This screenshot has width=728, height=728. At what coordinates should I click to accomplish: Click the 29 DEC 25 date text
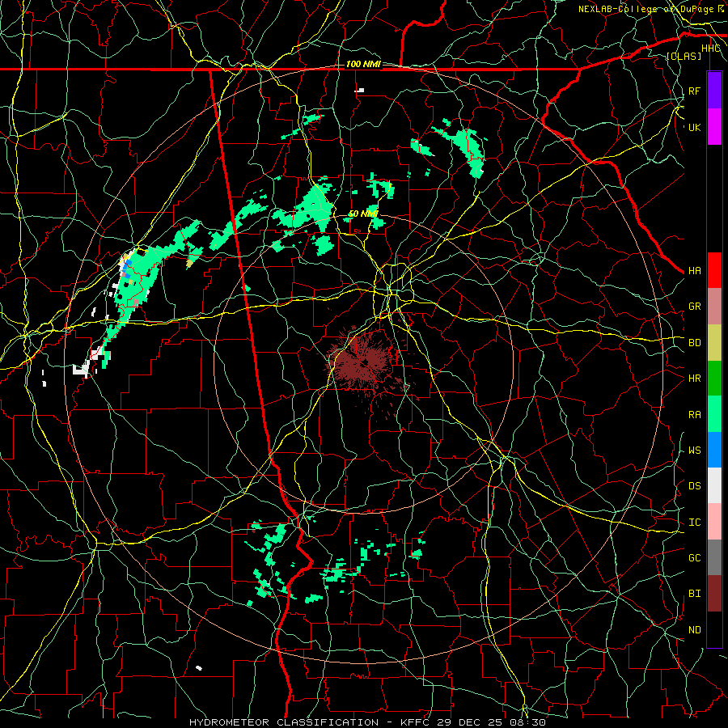[472, 722]
